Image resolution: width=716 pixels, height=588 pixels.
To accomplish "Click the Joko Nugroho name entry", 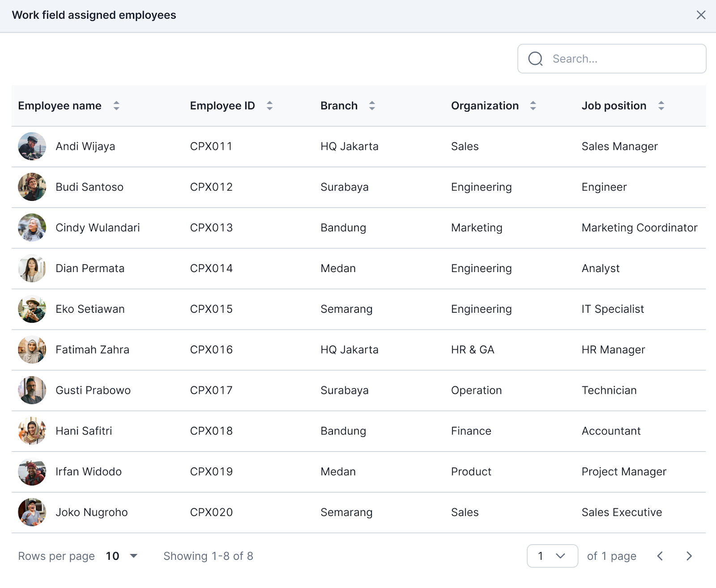I will [91, 512].
